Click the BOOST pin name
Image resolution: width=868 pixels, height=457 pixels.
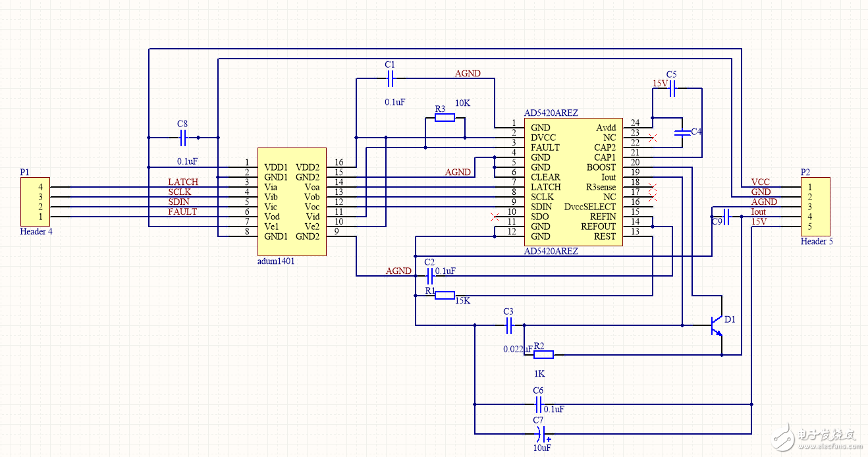(x=602, y=167)
